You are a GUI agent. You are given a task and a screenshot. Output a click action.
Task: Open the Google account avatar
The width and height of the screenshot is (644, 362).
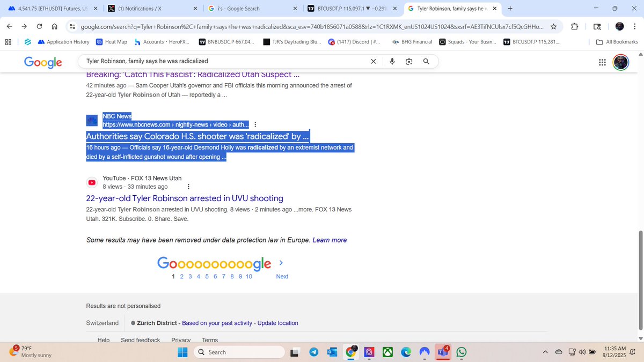[x=621, y=62]
